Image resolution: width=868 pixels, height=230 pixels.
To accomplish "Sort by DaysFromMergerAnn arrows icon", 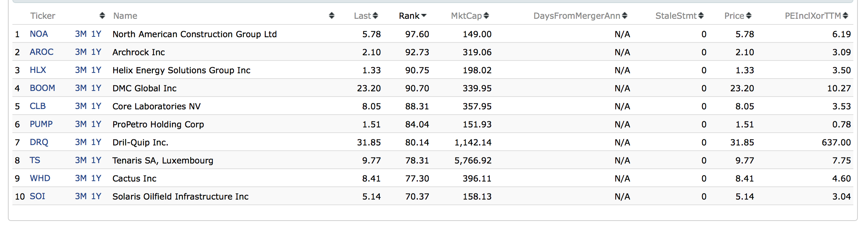I will click(625, 16).
